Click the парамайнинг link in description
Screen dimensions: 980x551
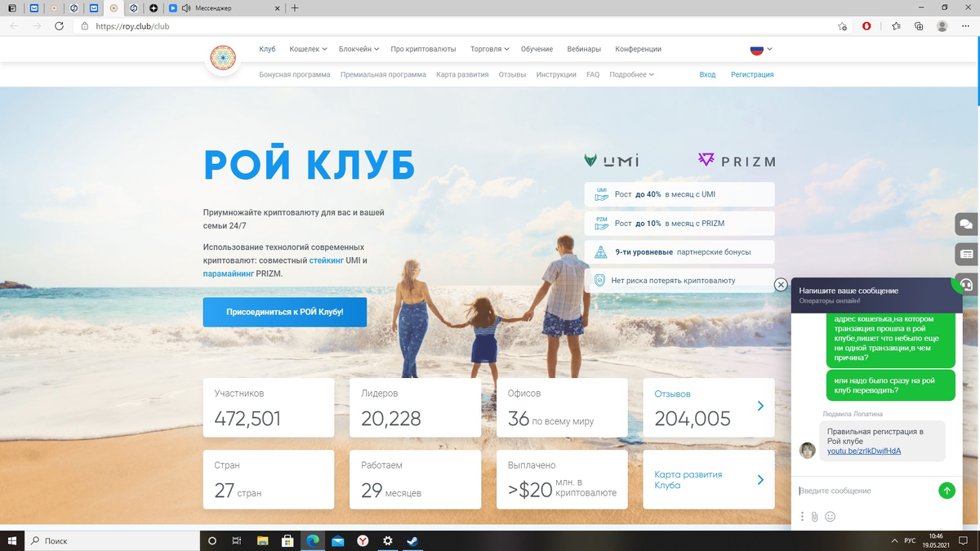[x=228, y=274]
